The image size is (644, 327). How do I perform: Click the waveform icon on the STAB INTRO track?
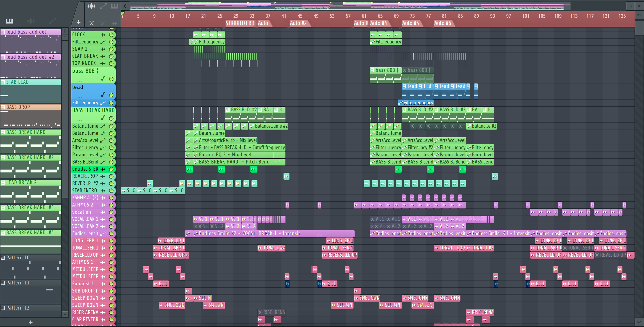click(x=103, y=191)
